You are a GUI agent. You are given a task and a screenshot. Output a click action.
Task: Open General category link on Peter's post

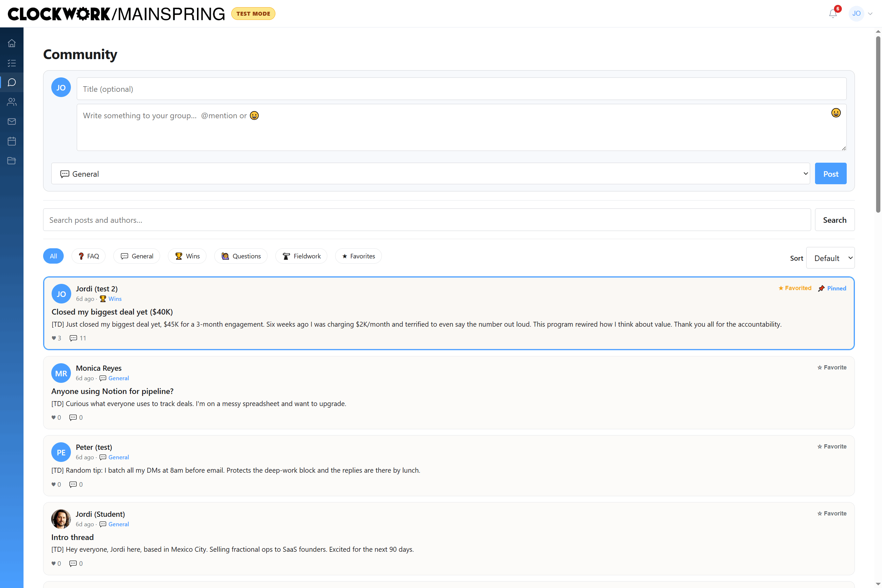[119, 457]
